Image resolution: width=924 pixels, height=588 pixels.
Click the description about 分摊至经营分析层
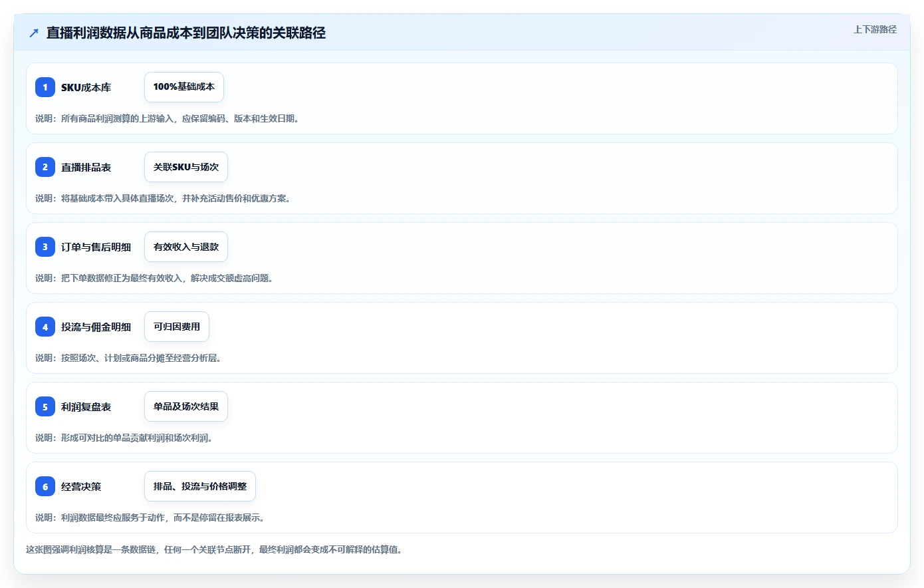[x=128, y=358]
